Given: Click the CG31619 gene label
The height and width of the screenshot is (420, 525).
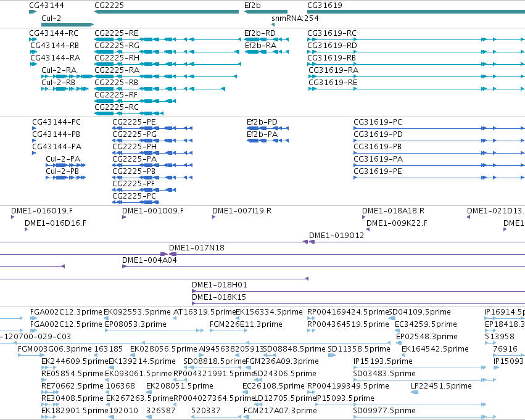Looking at the screenshot, I should [x=325, y=6].
